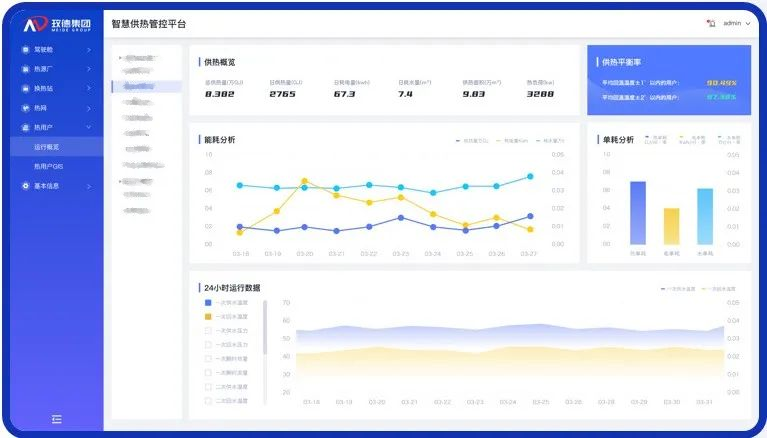The width and height of the screenshot is (767, 438).
Task: Check the 一次回水压力 checkbox
Action: (208, 345)
